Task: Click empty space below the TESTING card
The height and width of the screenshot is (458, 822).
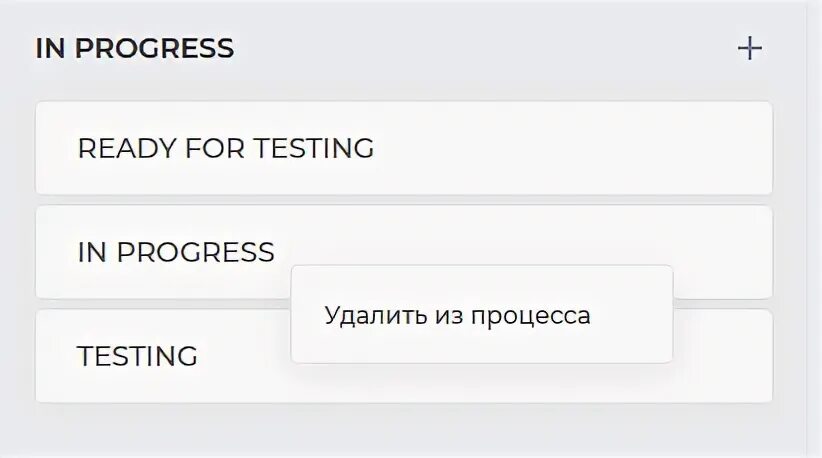Action: [x=403, y=430]
